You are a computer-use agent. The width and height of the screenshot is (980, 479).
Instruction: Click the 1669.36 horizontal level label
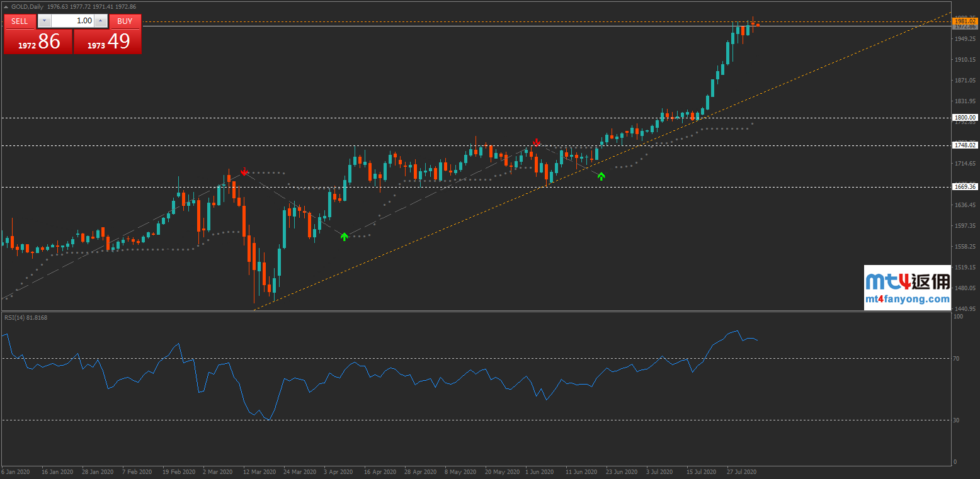pyautogui.click(x=964, y=187)
